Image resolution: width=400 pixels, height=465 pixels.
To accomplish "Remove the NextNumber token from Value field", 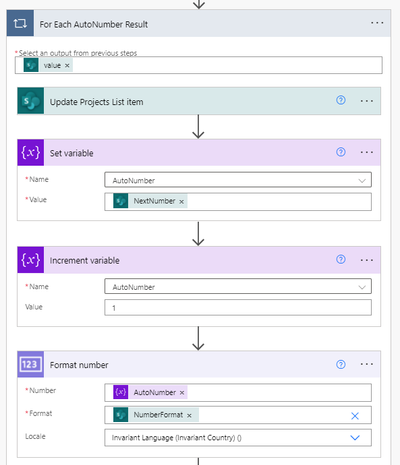I will [x=181, y=202].
